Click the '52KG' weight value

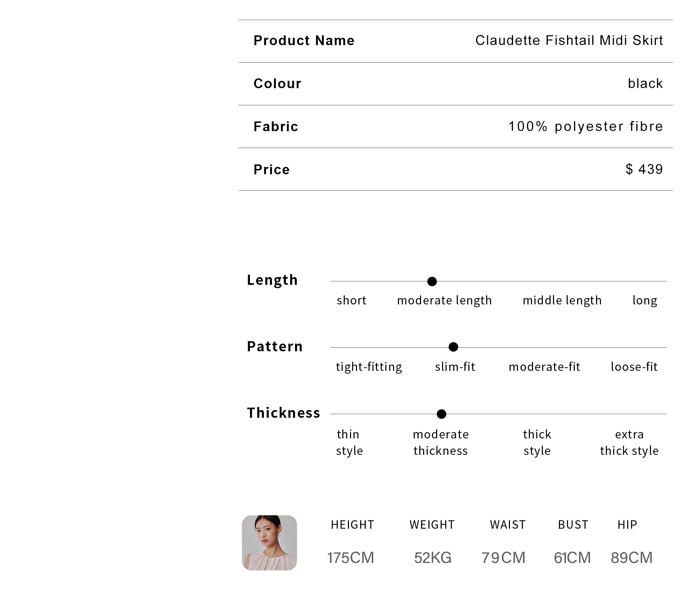pos(433,558)
